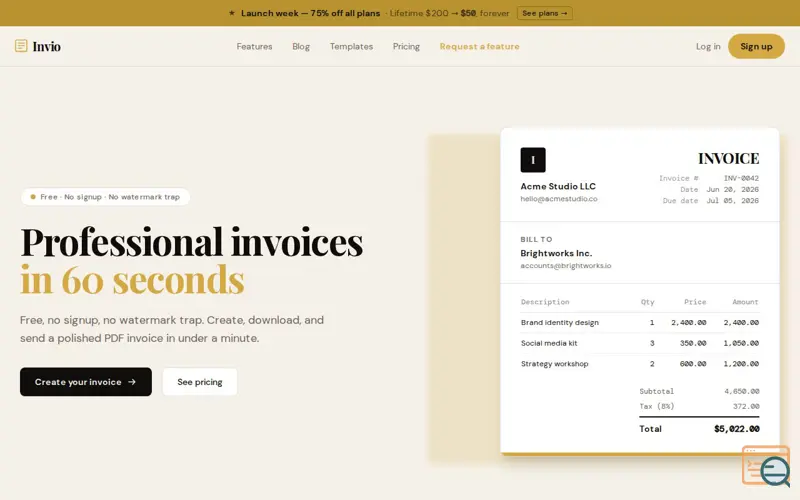Viewport: 800px width, 500px height.
Task: Click hello@acmestudio.co email
Action: (559, 199)
